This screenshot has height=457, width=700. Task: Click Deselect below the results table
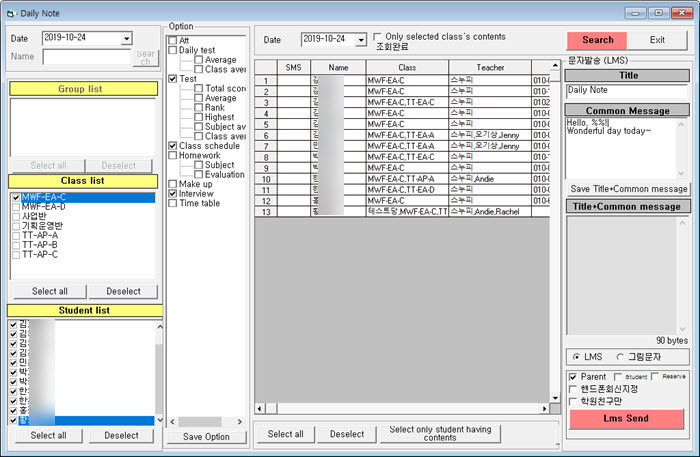tap(347, 434)
